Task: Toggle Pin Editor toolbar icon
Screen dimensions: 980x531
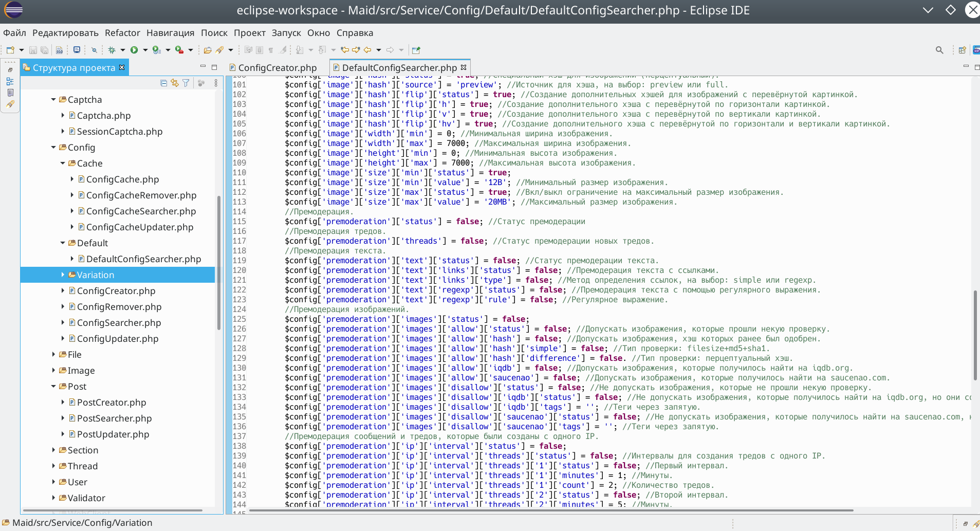Action: pos(416,50)
